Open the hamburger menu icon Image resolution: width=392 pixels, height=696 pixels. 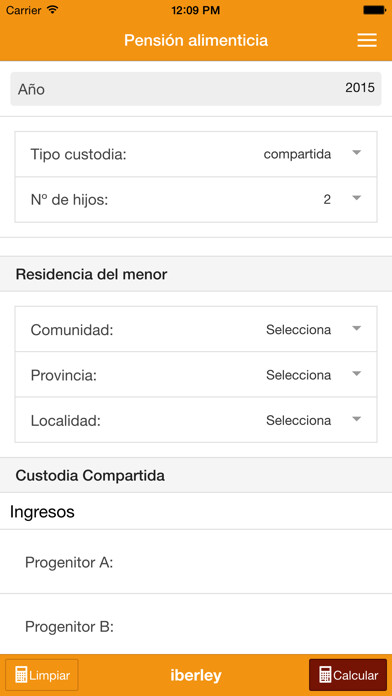[x=367, y=40]
